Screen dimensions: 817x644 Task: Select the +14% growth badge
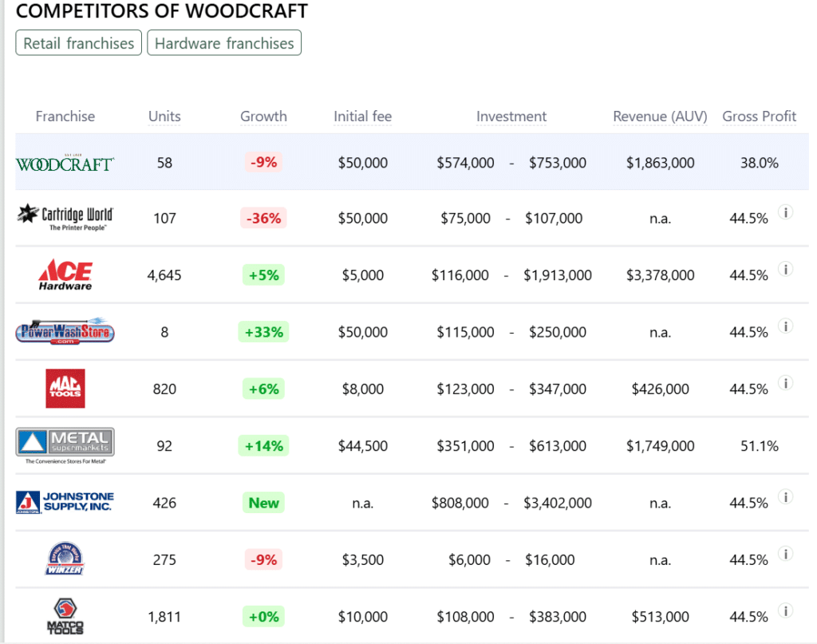pyautogui.click(x=263, y=446)
